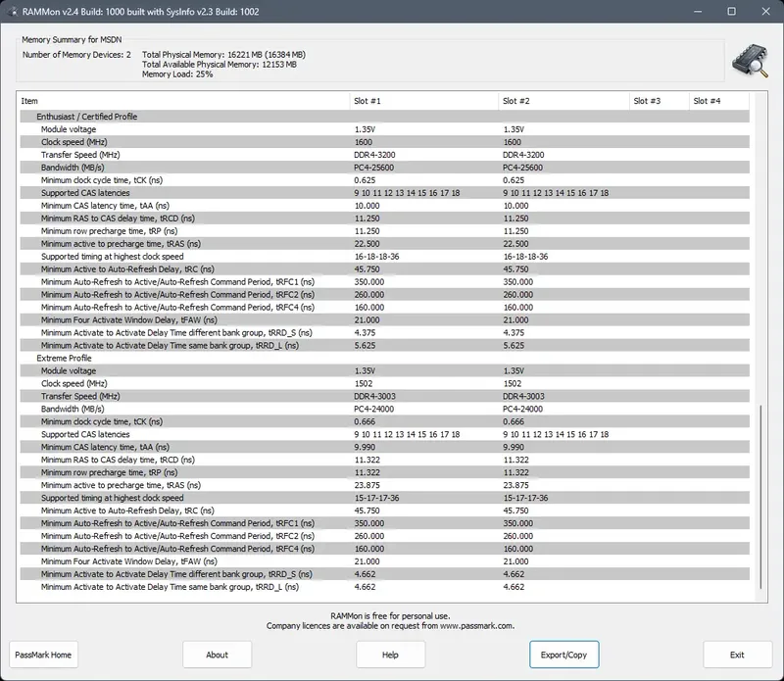The height and width of the screenshot is (681, 784).
Task: Click the Memory Load: 25% text
Action: click(177, 74)
